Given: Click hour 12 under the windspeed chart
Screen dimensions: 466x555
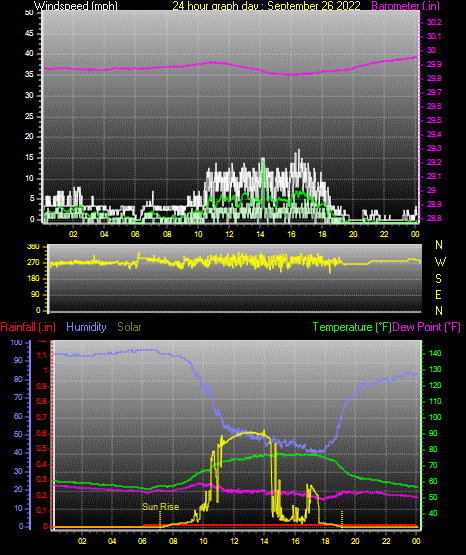Looking at the screenshot, I should (x=229, y=234).
